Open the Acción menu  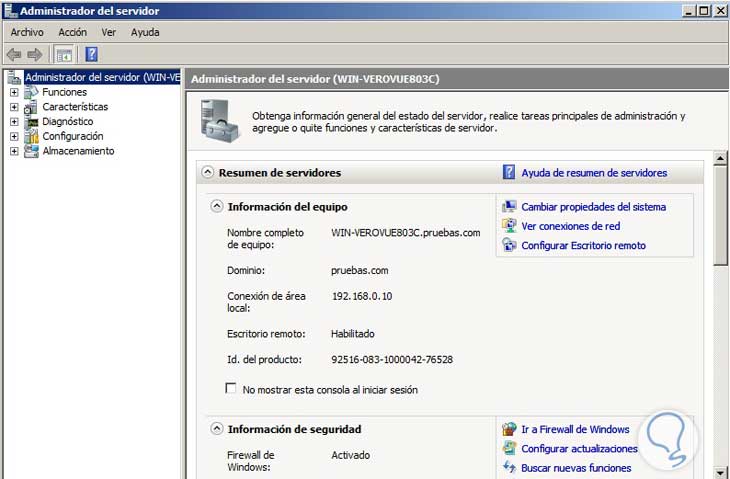[x=72, y=32]
